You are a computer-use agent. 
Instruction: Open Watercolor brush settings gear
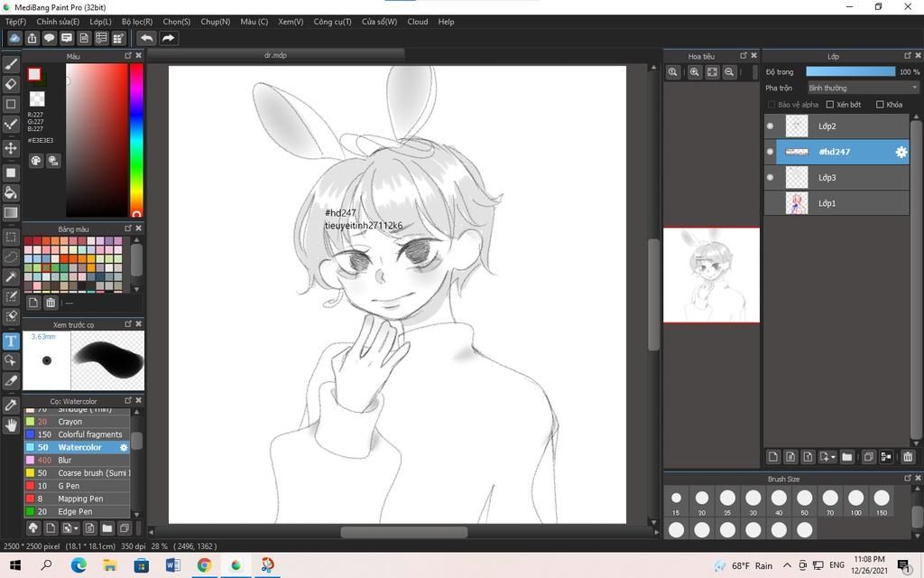[x=124, y=448]
